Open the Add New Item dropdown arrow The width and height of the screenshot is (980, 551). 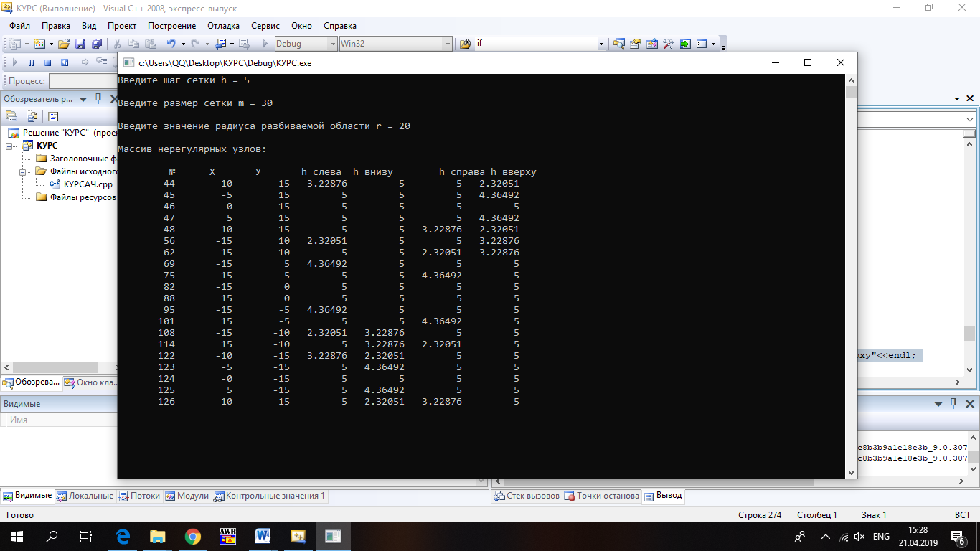tap(51, 44)
